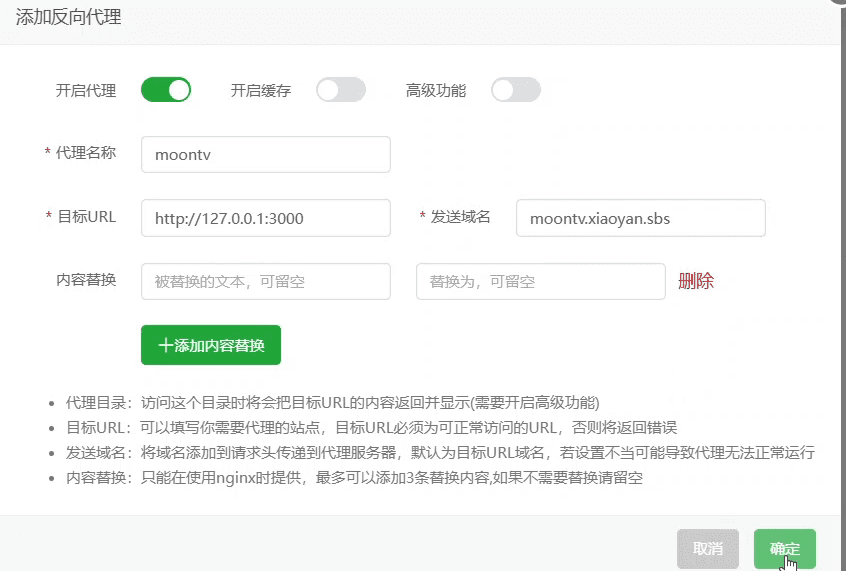Click the 被替换的文本 input box

(265, 282)
